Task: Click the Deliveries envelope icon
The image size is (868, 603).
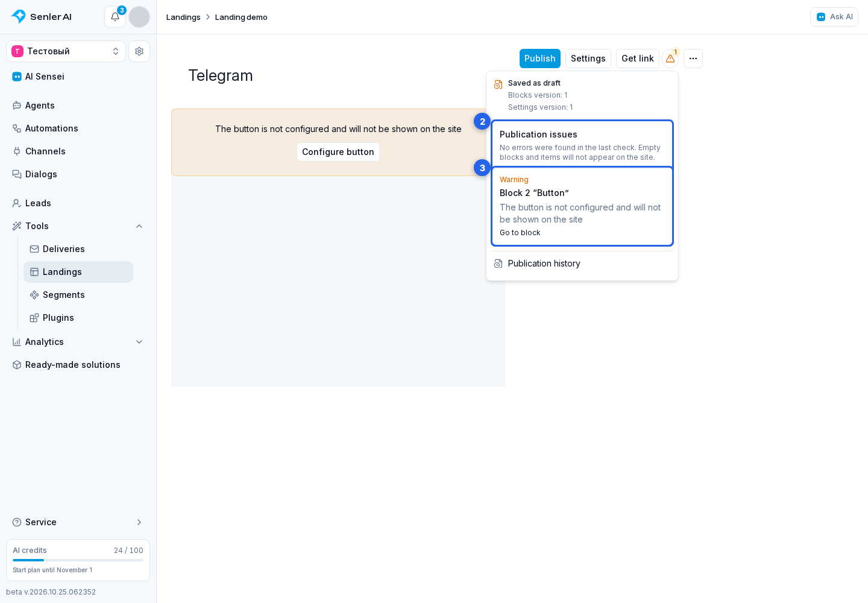Action: tap(34, 249)
